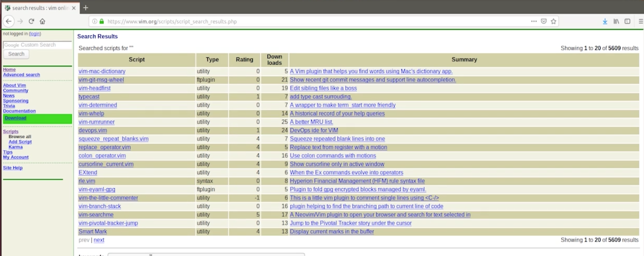Bookmark this page with the star icon
Viewport: 644px width, 256px height.
(x=553, y=21)
